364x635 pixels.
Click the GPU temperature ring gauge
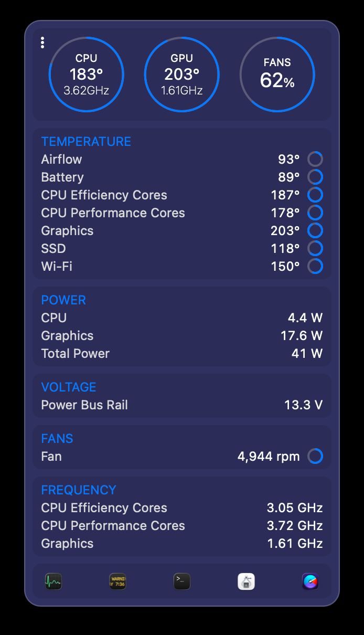coord(181,75)
